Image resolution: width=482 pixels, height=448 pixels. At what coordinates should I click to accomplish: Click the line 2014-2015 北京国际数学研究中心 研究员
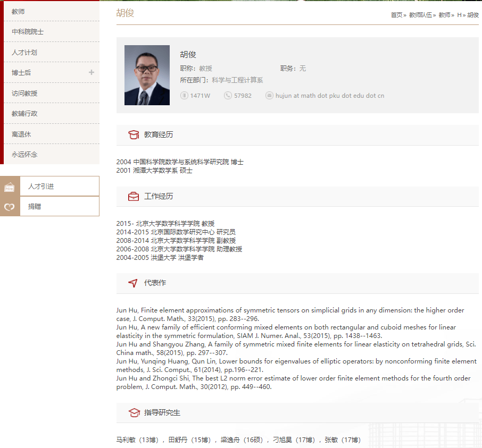[x=176, y=232]
